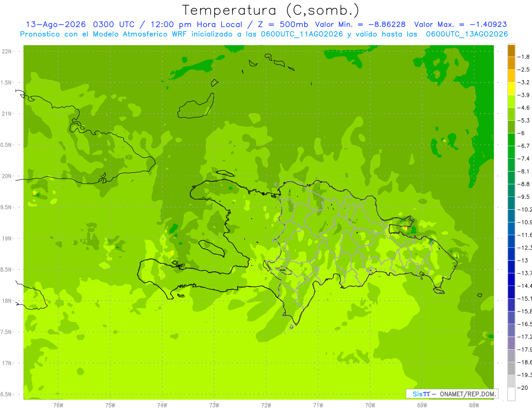Click the 73W longitude label
This screenshot has width=532, height=411.
pyautogui.click(x=214, y=405)
